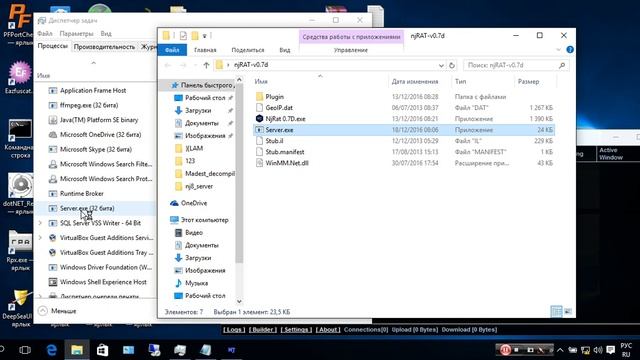Open Параметры menu in Task Manager
The width and height of the screenshot is (640, 360).
coord(76,33)
